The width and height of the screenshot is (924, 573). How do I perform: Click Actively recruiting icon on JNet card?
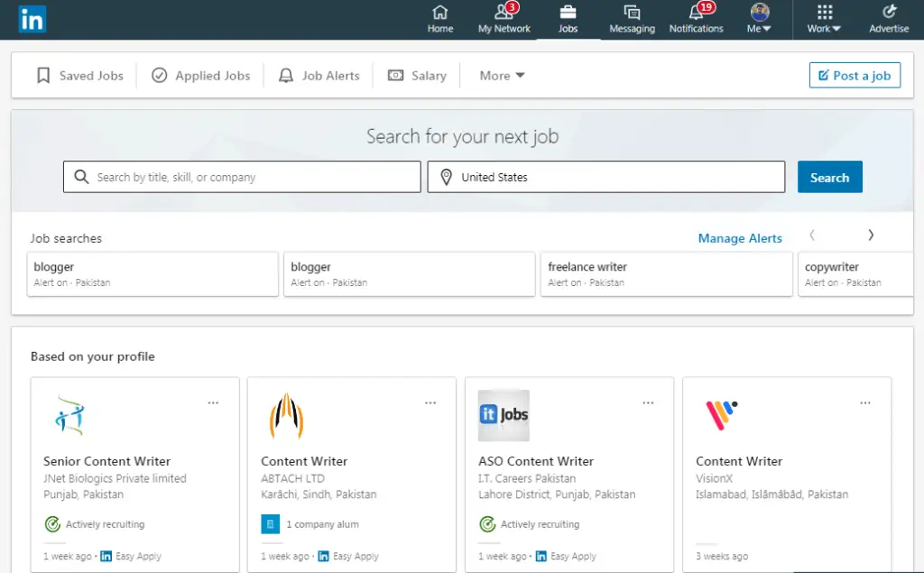(x=52, y=524)
